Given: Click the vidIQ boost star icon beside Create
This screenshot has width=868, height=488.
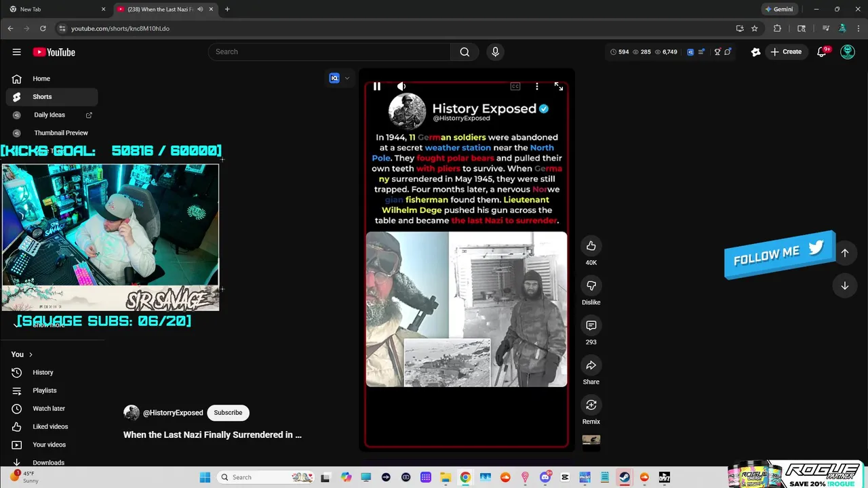Looking at the screenshot, I should click(x=755, y=52).
